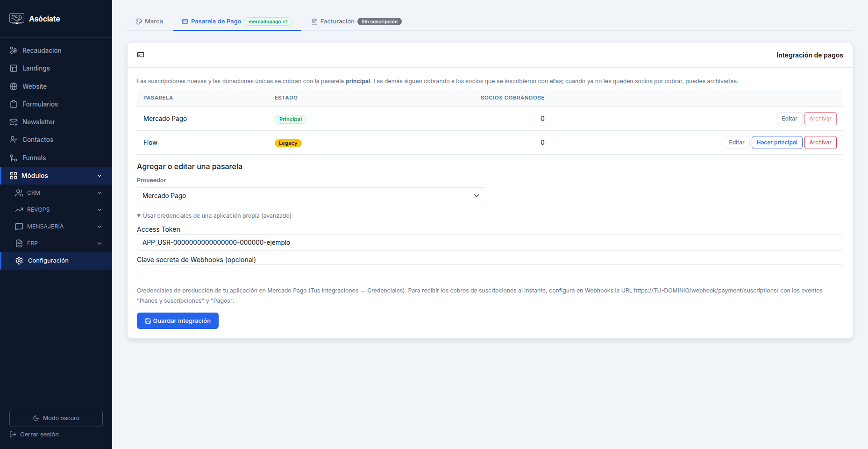Click the Newsletter envelope icon
This screenshot has height=449, width=868.
click(14, 122)
